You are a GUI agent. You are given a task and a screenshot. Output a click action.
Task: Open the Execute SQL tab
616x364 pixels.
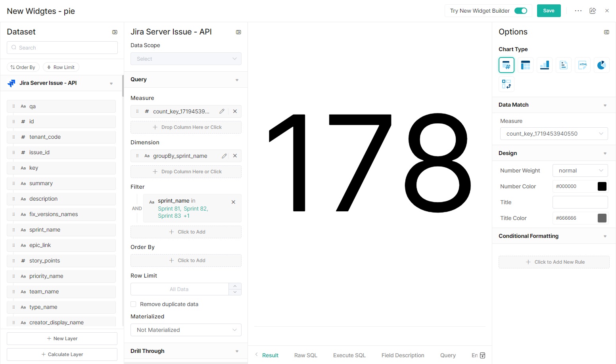[349, 355]
